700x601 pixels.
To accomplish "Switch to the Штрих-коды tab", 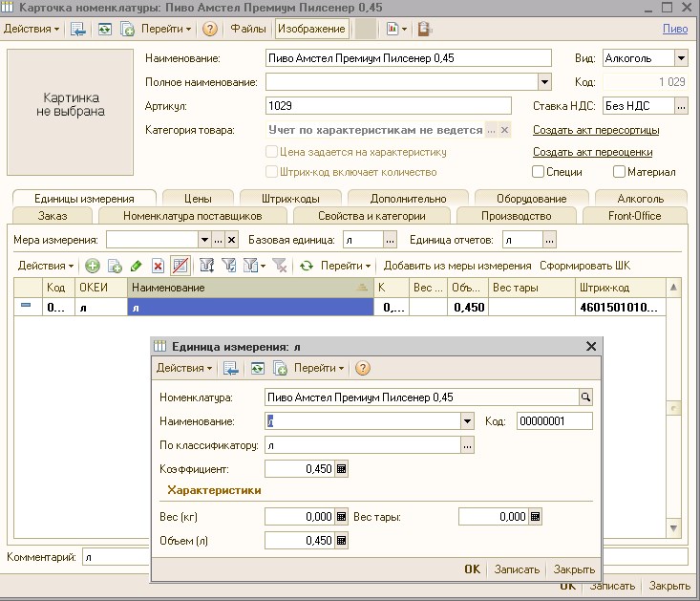I will pyautogui.click(x=292, y=199).
